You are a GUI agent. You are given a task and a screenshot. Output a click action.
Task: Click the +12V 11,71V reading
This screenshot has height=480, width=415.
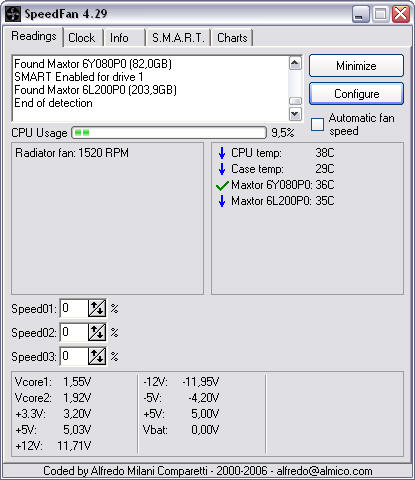pyautogui.click(x=53, y=446)
